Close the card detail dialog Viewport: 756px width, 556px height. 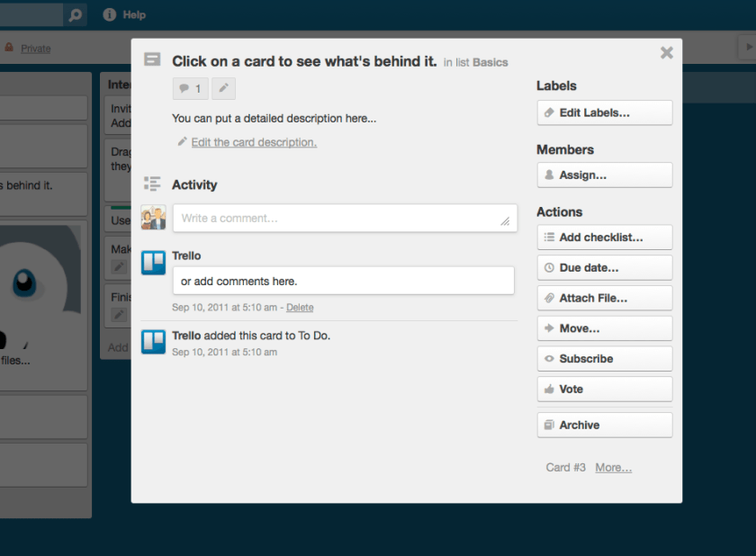point(666,53)
